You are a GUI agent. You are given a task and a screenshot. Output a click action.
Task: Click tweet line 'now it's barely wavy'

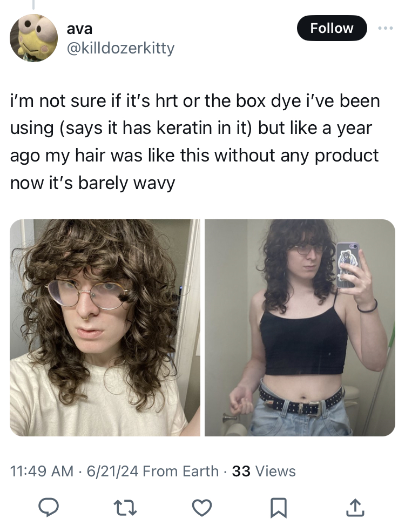click(x=92, y=183)
